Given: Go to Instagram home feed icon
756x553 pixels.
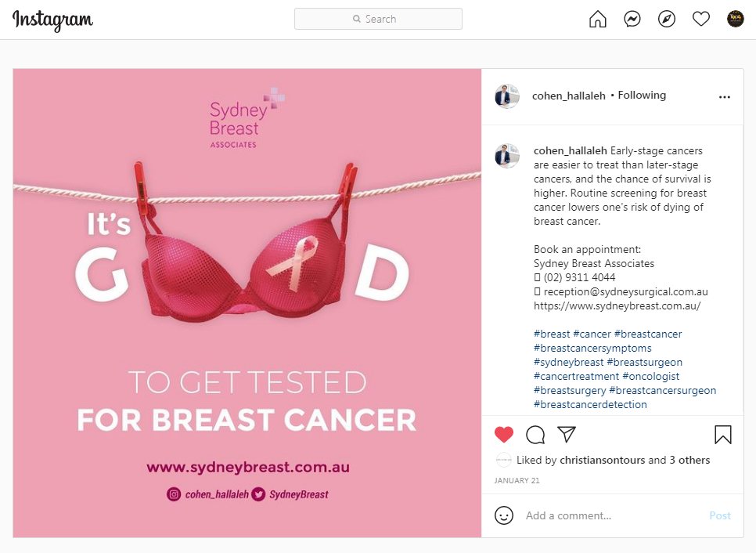Looking at the screenshot, I should (x=598, y=20).
